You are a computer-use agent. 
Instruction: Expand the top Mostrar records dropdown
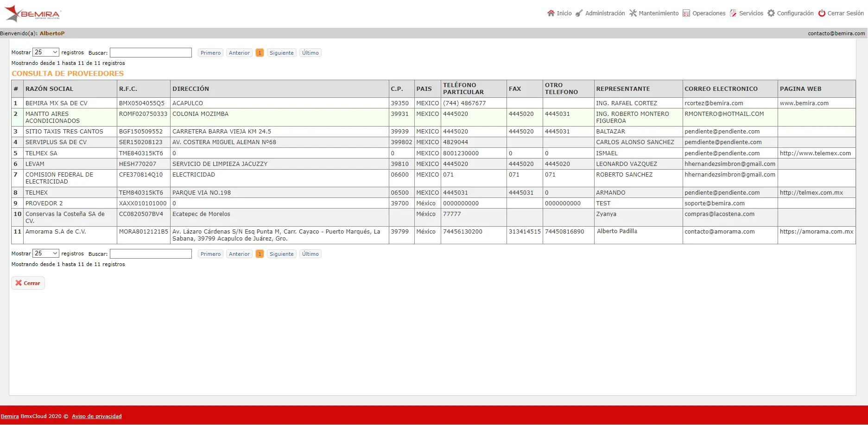[46, 52]
